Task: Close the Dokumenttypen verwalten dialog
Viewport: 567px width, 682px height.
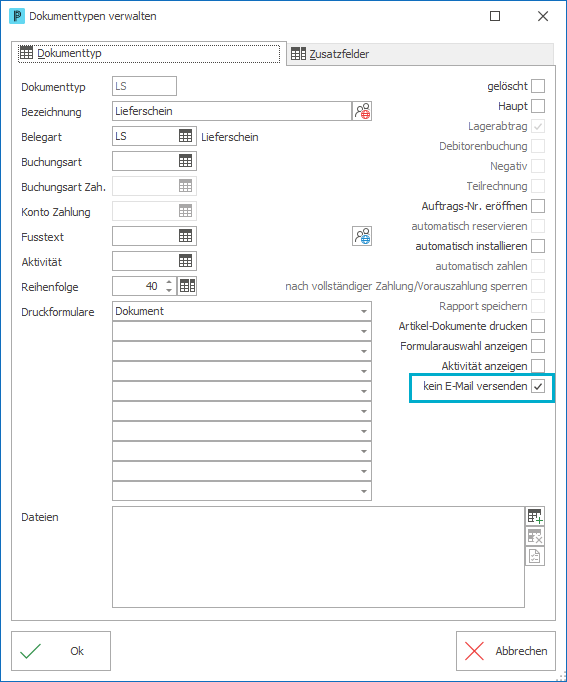Action: point(543,16)
